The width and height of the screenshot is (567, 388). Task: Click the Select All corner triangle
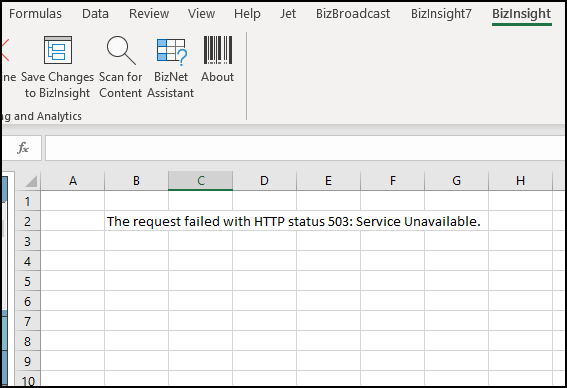tap(31, 181)
